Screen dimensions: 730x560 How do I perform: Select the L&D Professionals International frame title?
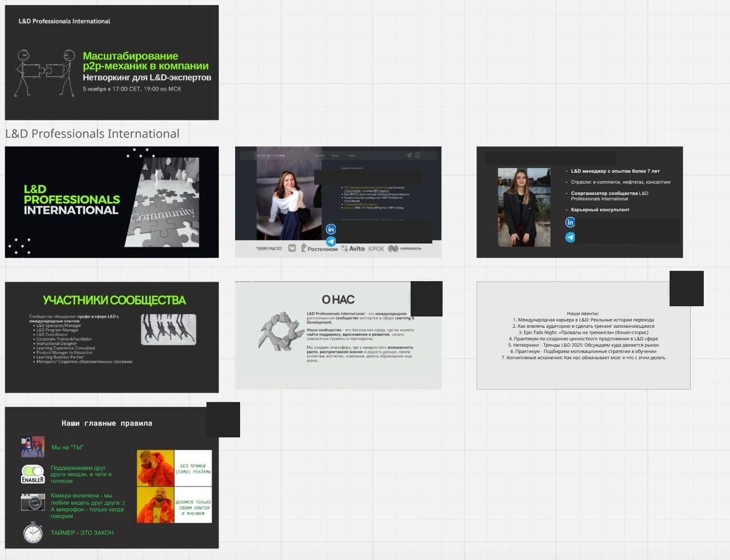92,133
